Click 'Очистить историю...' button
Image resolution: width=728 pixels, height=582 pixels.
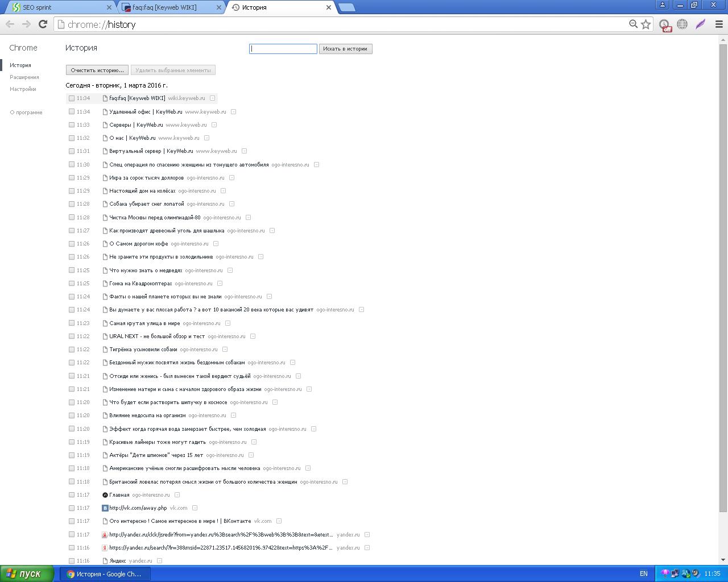tap(97, 70)
